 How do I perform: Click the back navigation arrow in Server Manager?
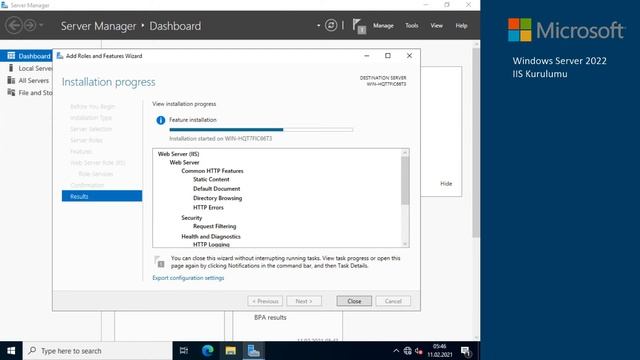[13, 25]
